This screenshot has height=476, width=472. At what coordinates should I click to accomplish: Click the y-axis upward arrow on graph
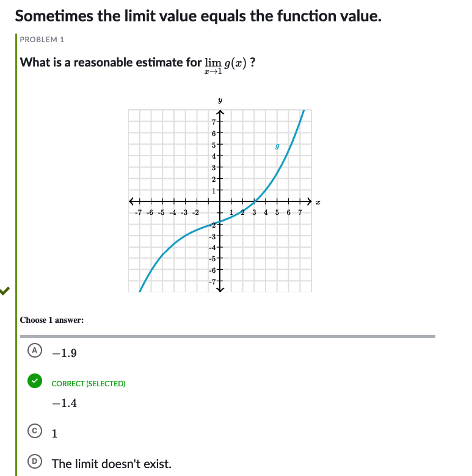[220, 113]
